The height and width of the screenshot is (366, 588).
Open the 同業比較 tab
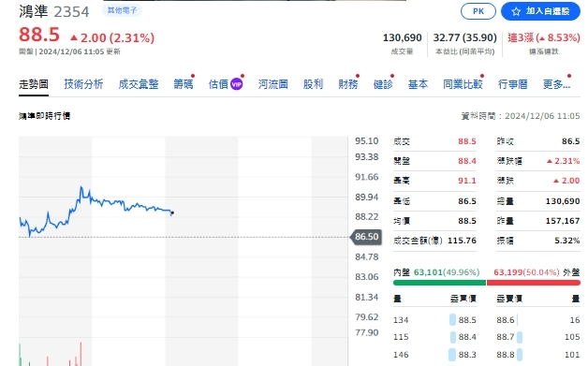coord(463,84)
